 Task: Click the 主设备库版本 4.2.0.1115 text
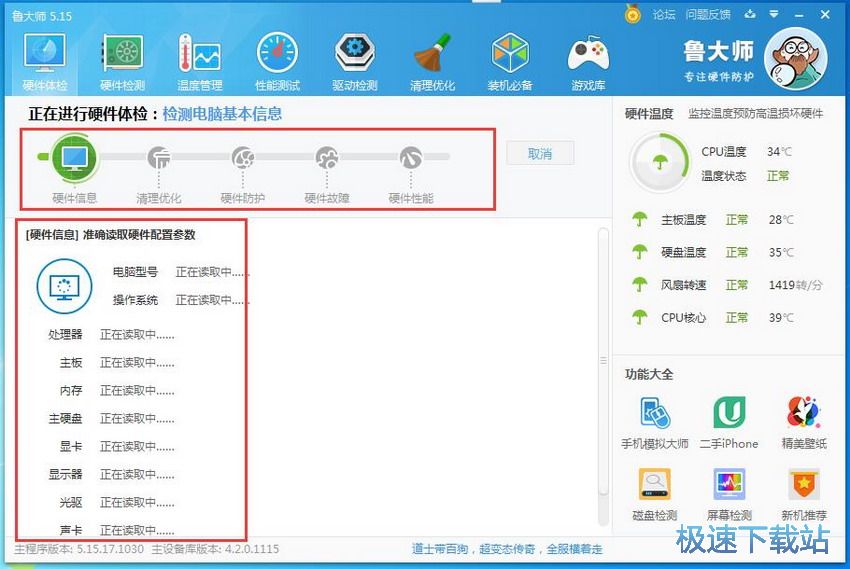click(215, 549)
